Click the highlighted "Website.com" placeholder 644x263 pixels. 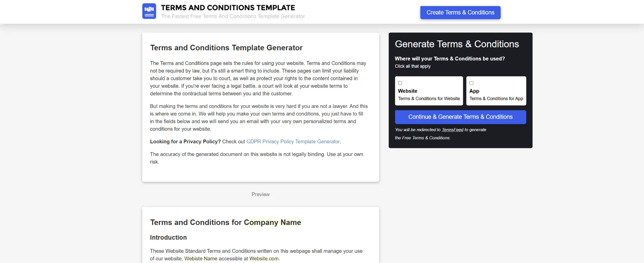[x=264, y=259]
